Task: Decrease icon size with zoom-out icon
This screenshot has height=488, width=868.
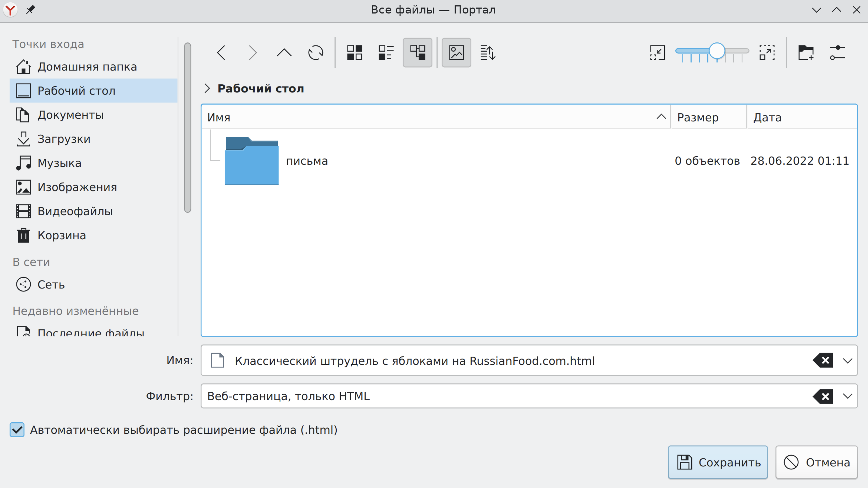Action: 657,53
